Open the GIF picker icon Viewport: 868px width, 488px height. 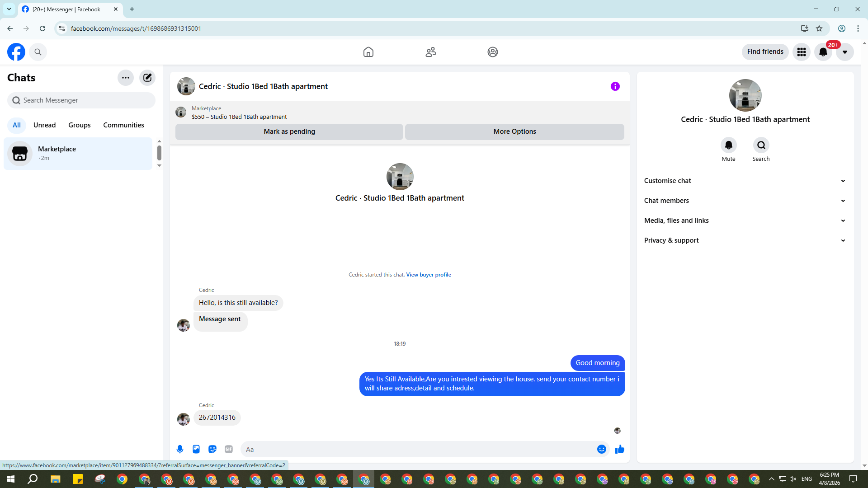pyautogui.click(x=229, y=449)
